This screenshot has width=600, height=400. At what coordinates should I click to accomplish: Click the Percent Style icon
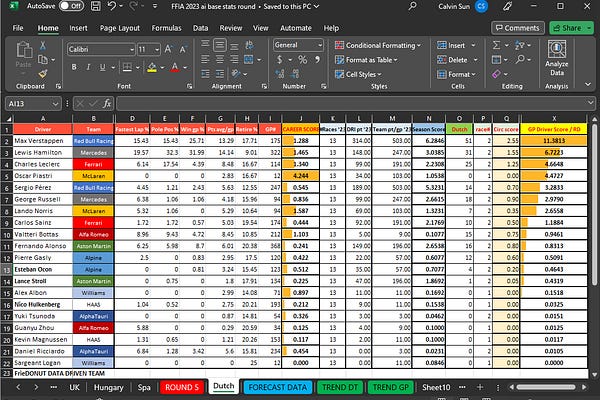[303, 60]
